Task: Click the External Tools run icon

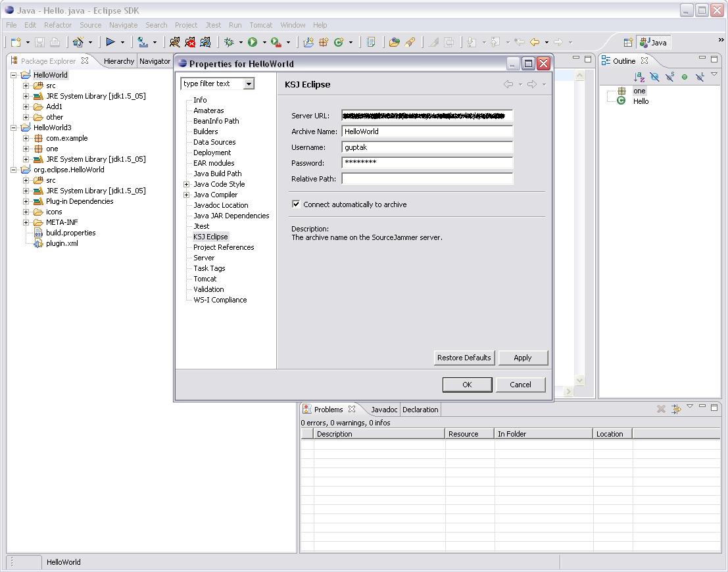Action: [x=276, y=43]
